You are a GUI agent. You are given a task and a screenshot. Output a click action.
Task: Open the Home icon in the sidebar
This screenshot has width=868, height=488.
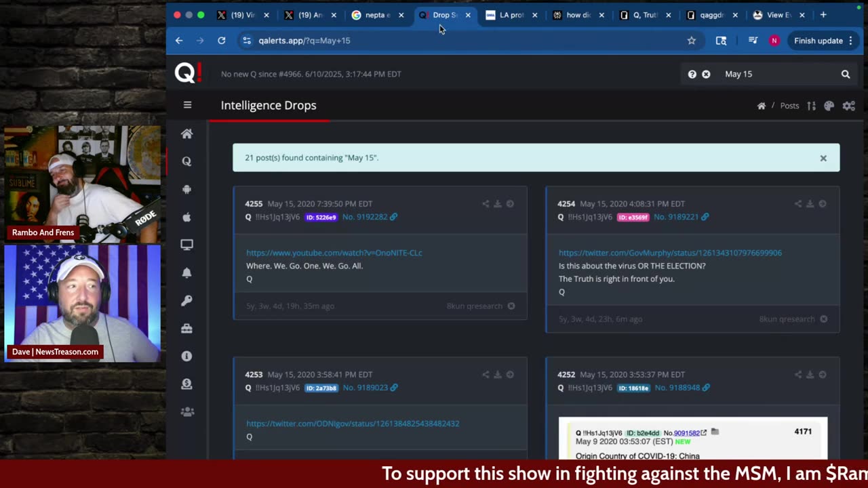pyautogui.click(x=187, y=134)
